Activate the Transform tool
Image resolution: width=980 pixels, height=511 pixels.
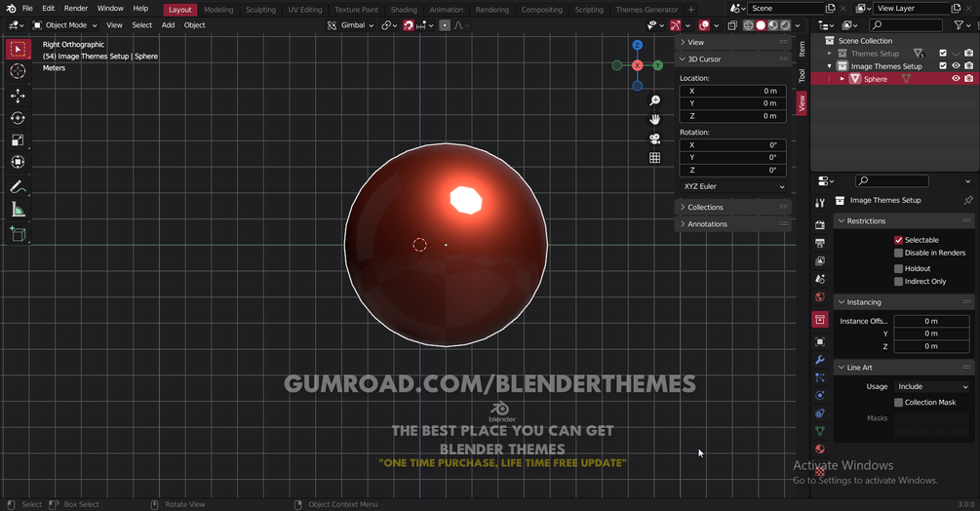[x=18, y=163]
